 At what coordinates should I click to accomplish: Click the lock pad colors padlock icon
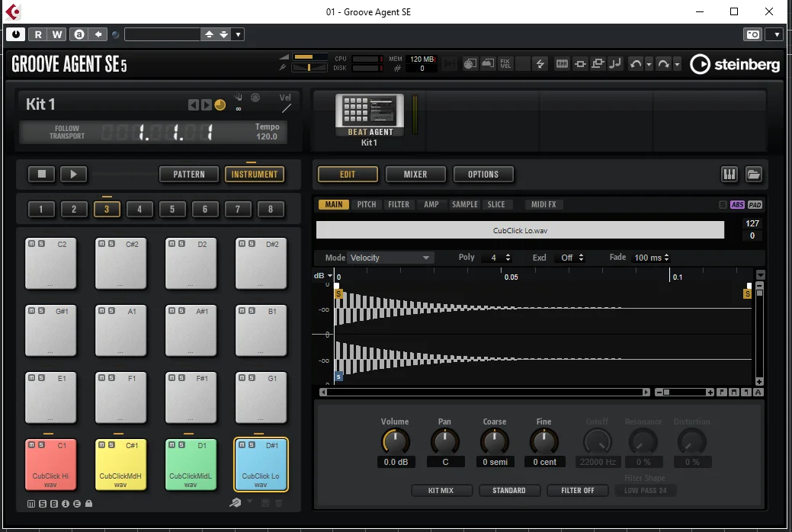click(89, 504)
